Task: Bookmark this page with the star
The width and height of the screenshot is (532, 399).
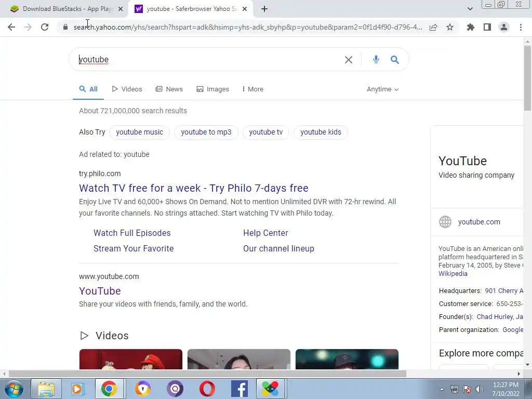Action: pos(450,27)
